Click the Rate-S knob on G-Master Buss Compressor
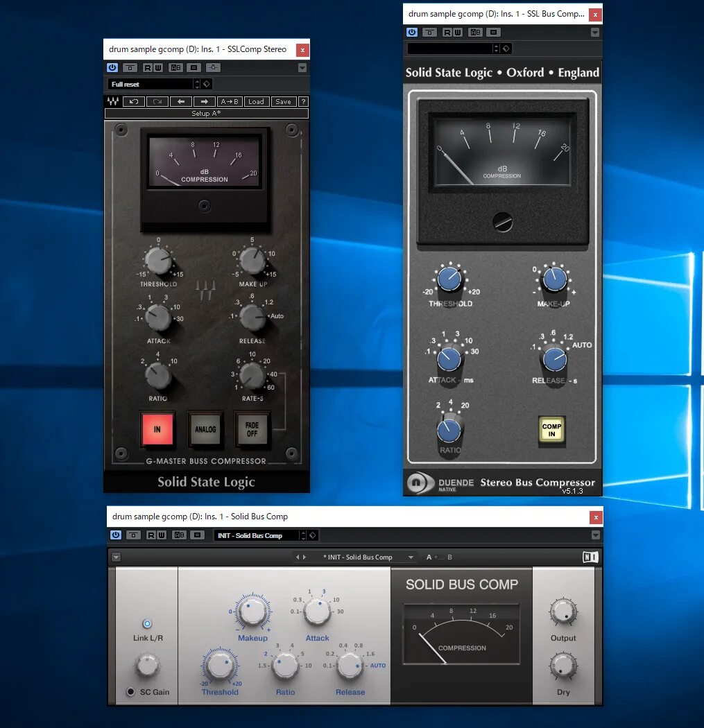Screen dimensions: 704x728 [252, 375]
